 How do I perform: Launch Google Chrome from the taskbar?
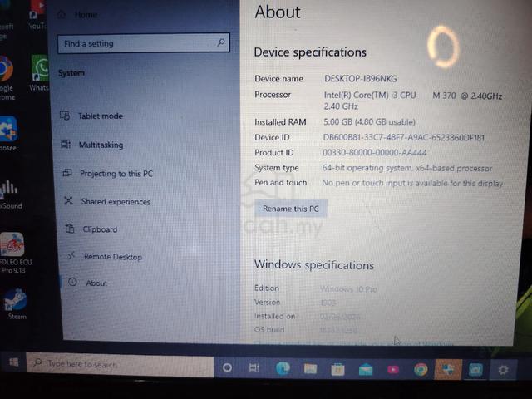point(421,369)
